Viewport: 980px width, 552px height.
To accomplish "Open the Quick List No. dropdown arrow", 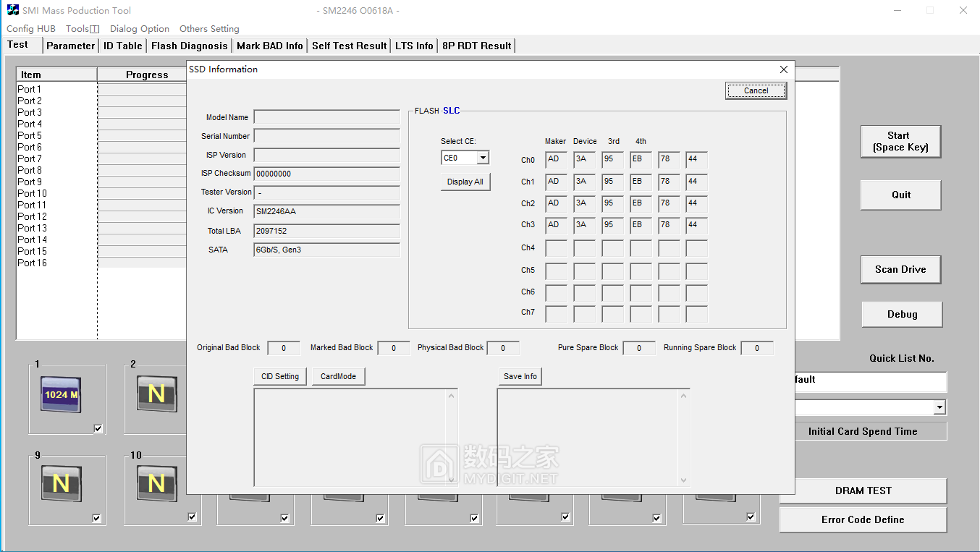I will coord(939,407).
